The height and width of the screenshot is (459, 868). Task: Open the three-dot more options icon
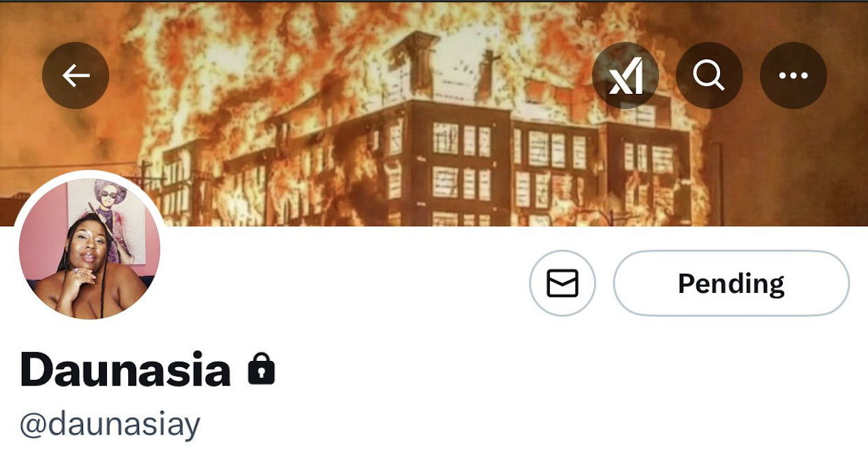pos(793,76)
